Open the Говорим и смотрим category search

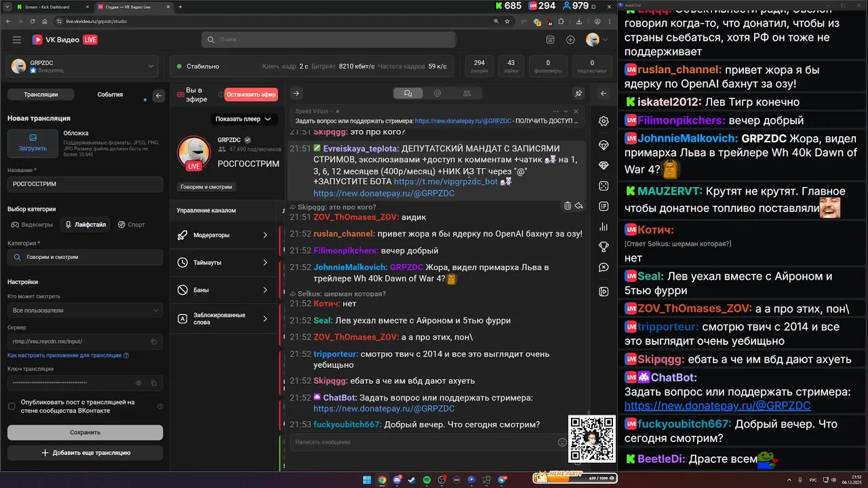pyautogui.click(x=85, y=258)
